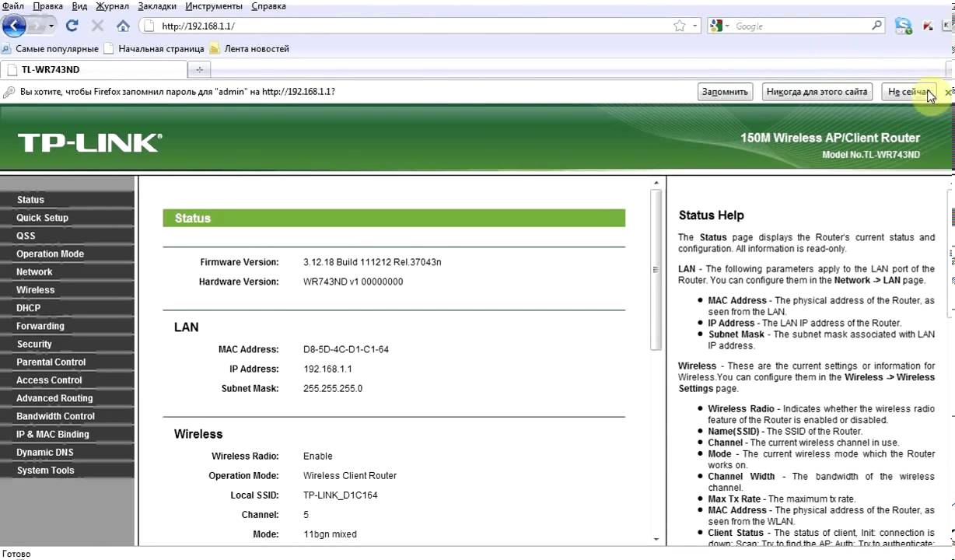
Task: Click the Skype toolbar icon
Action: 903,26
